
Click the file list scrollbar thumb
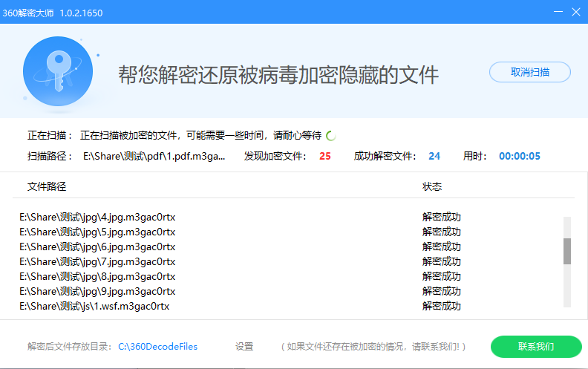(567, 251)
